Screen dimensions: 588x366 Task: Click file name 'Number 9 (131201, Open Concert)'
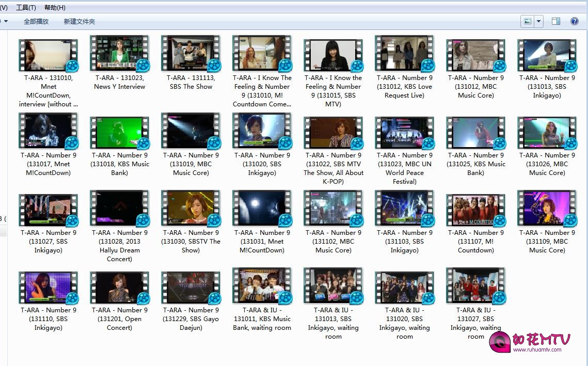pyautogui.click(x=120, y=319)
